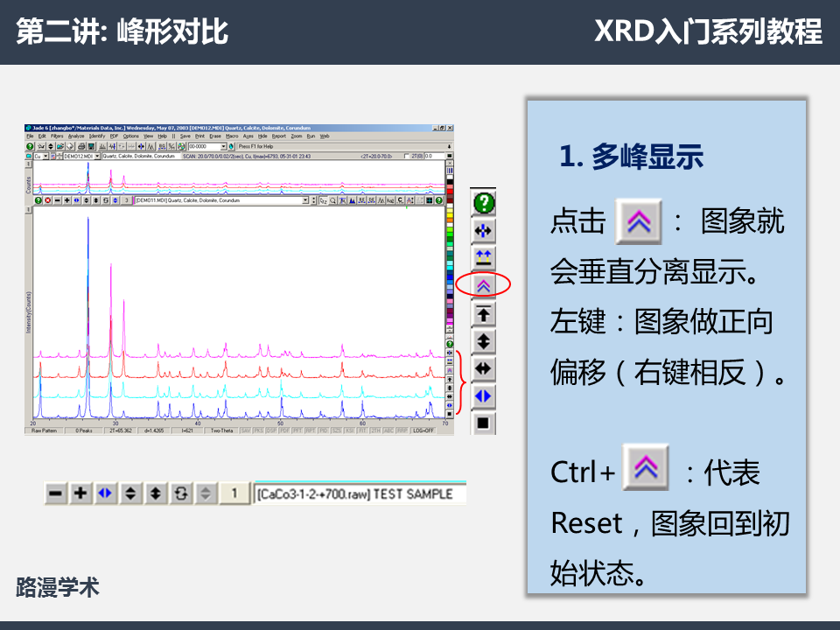Click the 0.0 input field beside 2T(0)

pos(435,156)
